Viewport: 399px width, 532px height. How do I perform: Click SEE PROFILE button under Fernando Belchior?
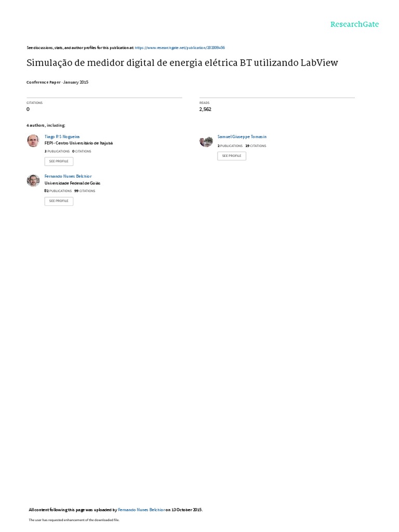click(x=59, y=201)
